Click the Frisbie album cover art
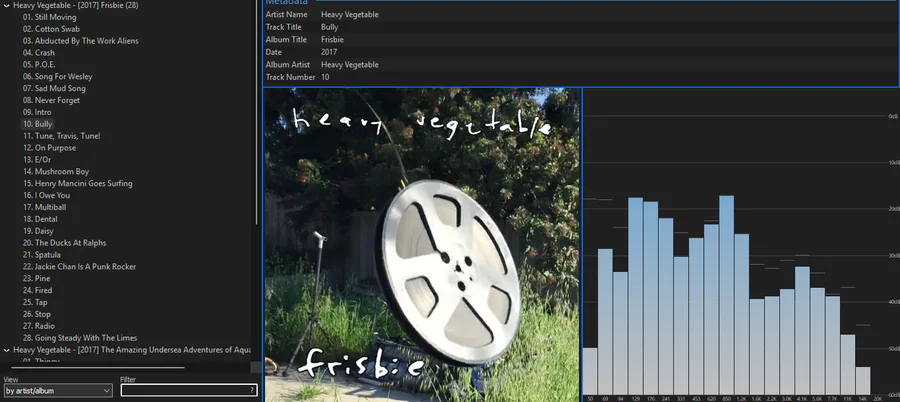Image resolution: width=900 pixels, height=402 pixels. [x=422, y=245]
